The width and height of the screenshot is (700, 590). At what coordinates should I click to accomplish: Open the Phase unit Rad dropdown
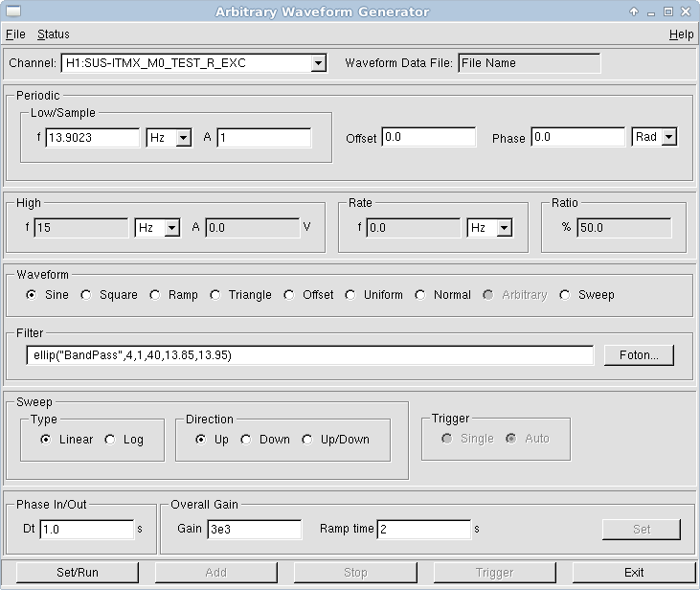point(668,137)
